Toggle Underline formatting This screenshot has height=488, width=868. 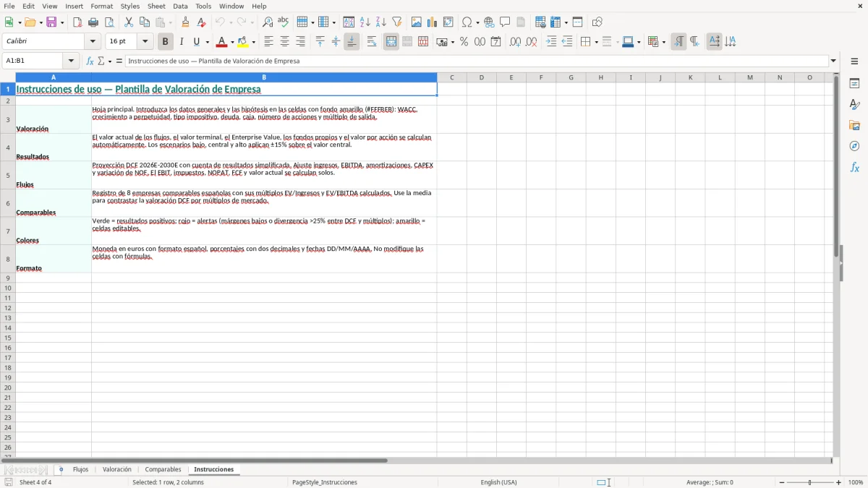[196, 42]
